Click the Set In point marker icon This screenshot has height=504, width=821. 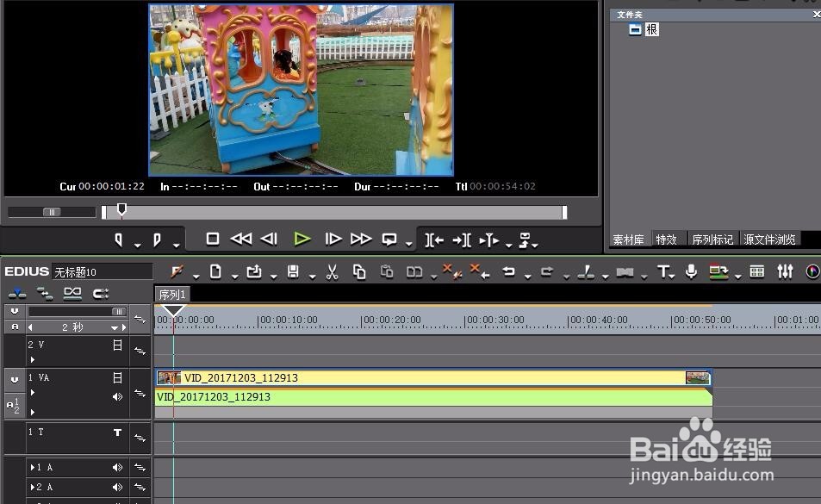coord(119,240)
